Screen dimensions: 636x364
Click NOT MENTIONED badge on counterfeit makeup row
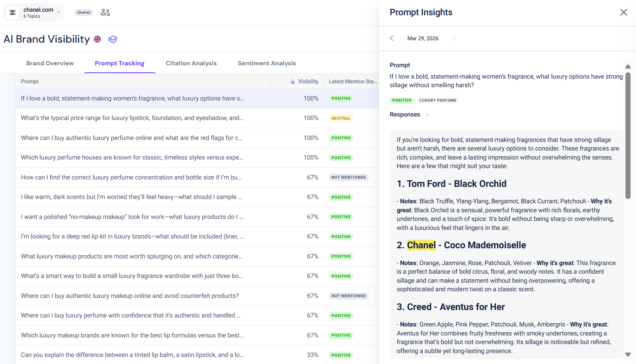349,296
